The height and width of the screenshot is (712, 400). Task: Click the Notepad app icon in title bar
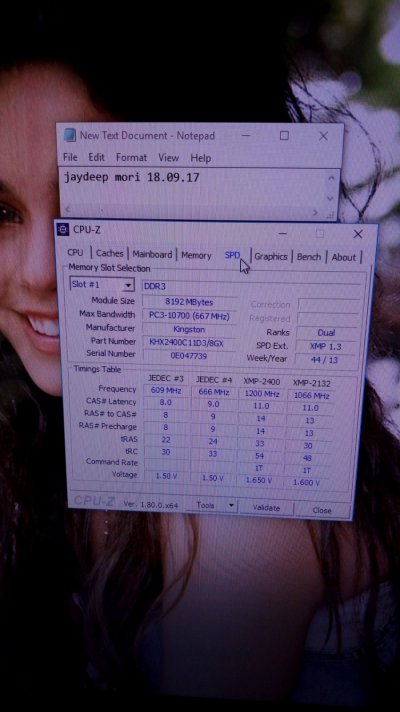click(69, 135)
